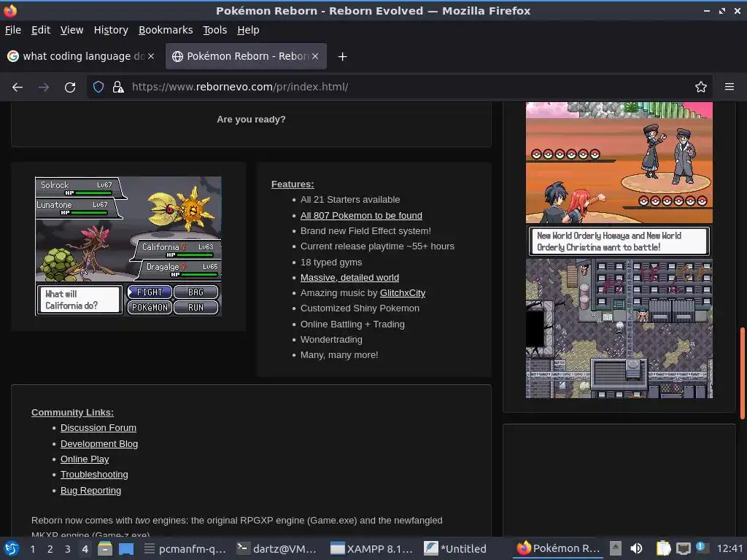This screenshot has height=560, width=747.
Task: Switch to the 'what coding language' tab
Action: [82, 56]
